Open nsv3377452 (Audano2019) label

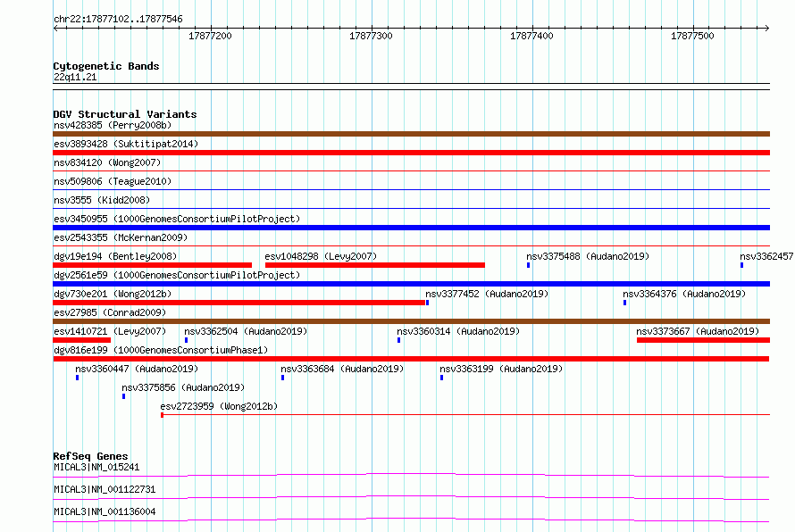coord(487,294)
